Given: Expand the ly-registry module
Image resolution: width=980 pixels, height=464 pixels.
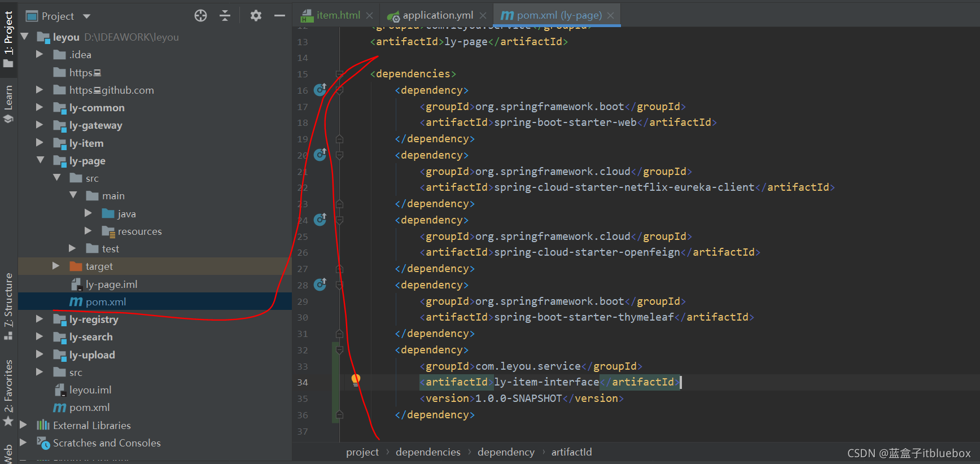Looking at the screenshot, I should tap(40, 319).
